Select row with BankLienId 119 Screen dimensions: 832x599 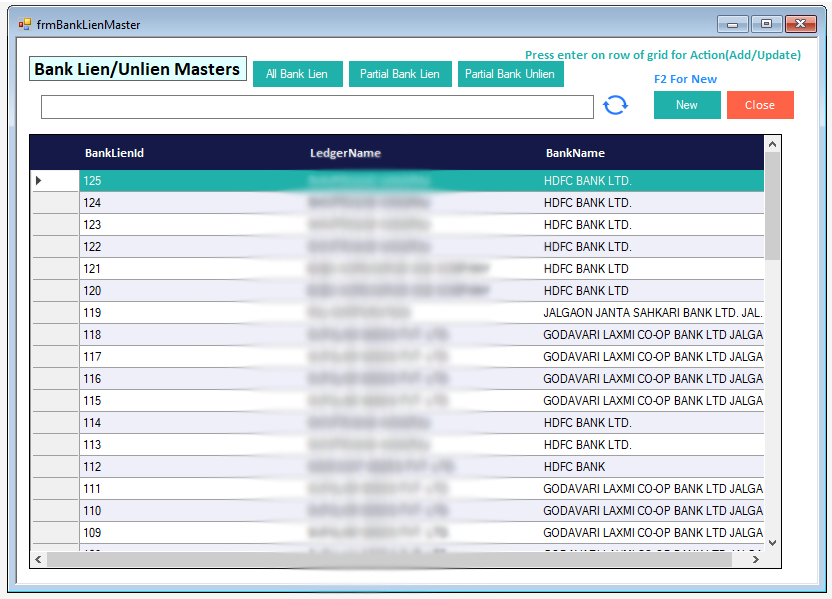[x=92, y=313]
